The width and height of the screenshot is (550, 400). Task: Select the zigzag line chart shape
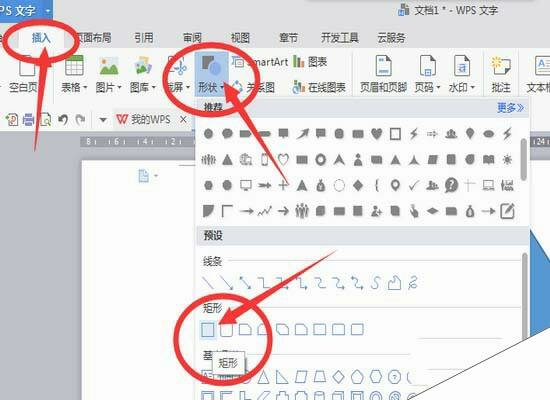coord(264,211)
